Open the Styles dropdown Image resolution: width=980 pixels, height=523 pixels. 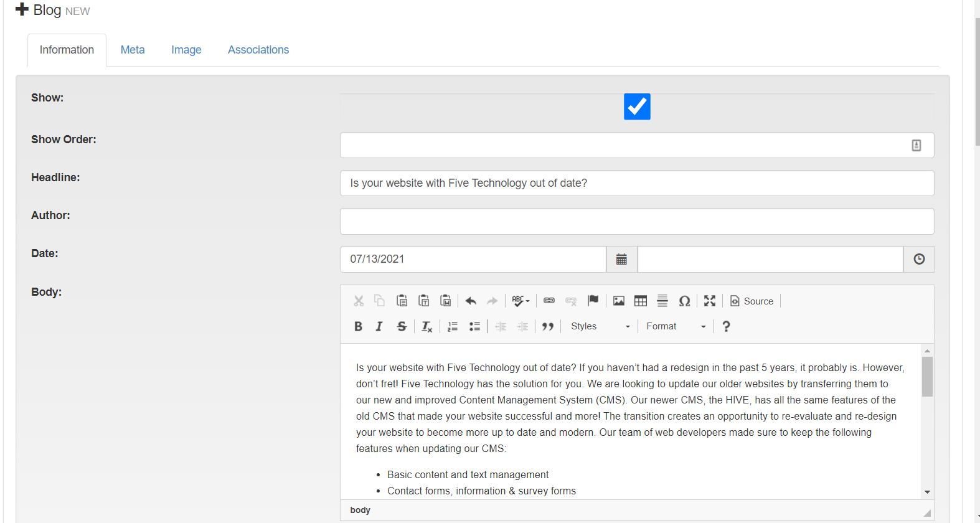click(600, 326)
